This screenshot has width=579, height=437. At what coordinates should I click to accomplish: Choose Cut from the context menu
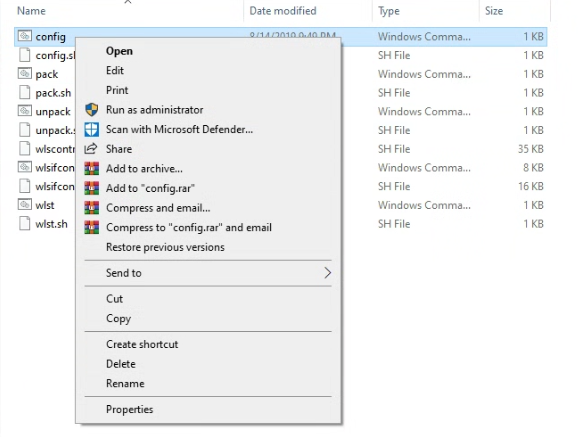pos(208,299)
